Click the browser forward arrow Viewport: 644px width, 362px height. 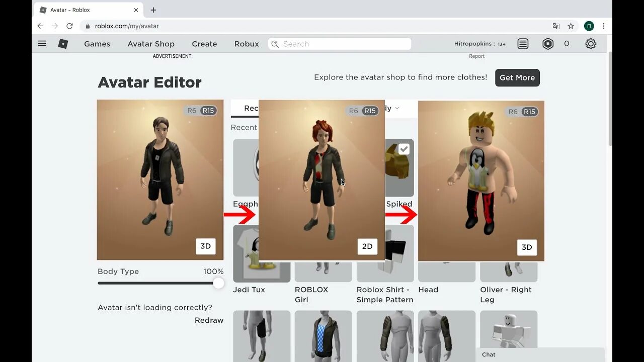[x=55, y=26]
